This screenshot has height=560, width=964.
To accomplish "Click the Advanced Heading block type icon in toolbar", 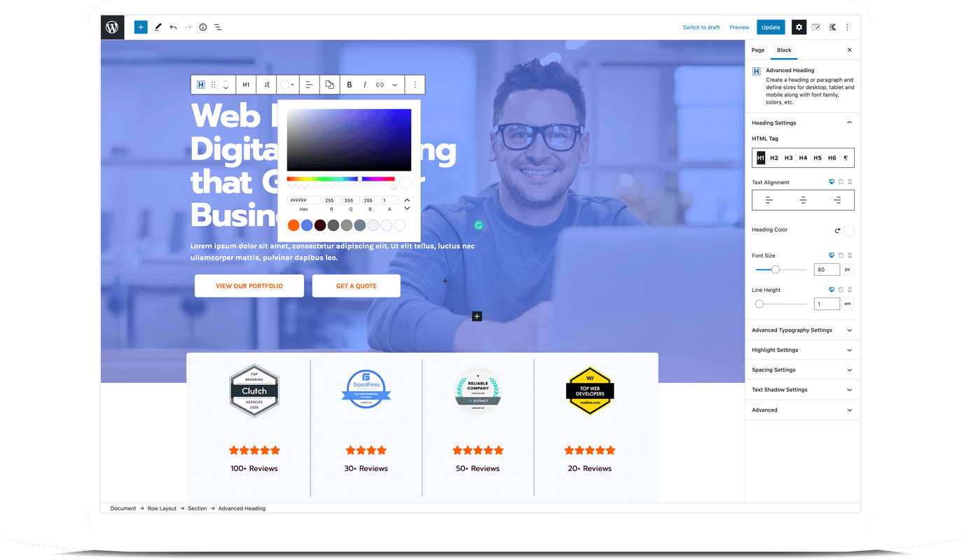I will tap(200, 85).
